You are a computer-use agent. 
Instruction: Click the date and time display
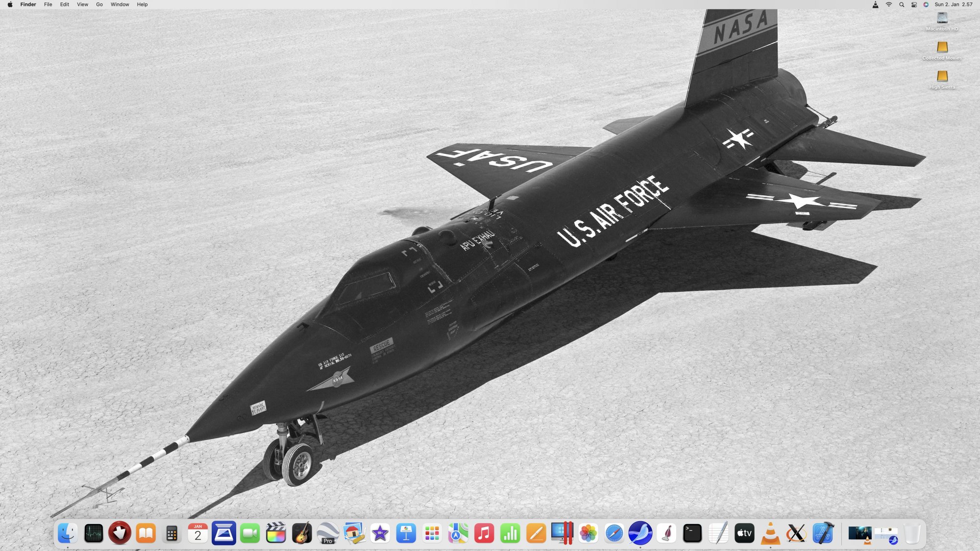[954, 4]
